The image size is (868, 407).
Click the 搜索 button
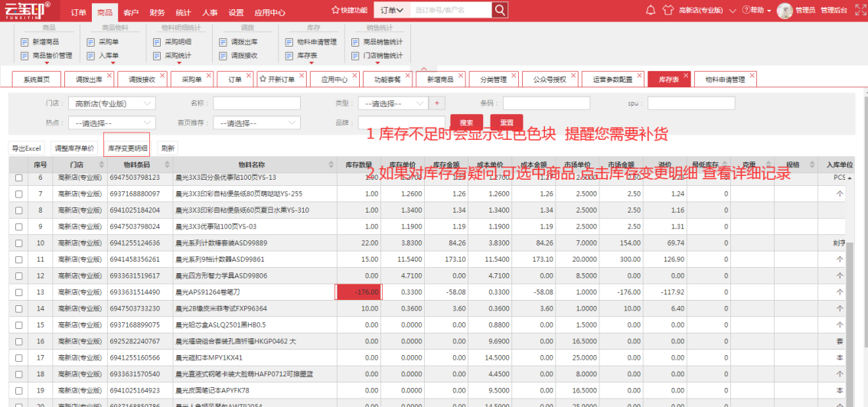467,122
